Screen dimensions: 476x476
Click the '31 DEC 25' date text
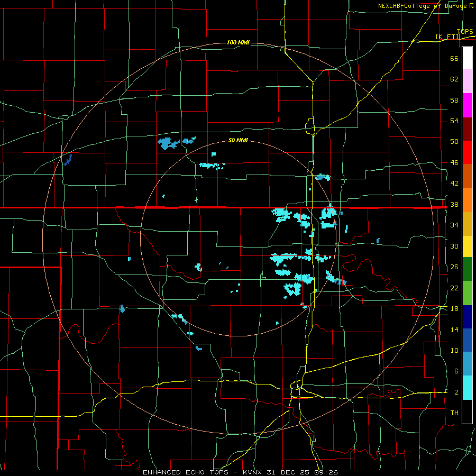pos(288,472)
